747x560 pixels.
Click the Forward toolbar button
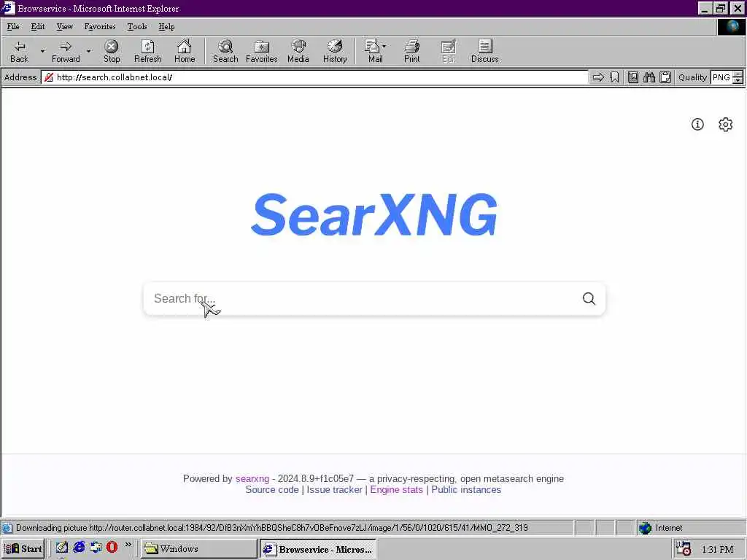click(66, 52)
